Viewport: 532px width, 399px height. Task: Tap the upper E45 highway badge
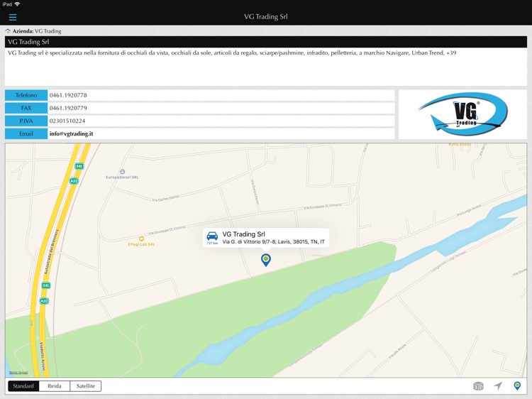coord(79,166)
